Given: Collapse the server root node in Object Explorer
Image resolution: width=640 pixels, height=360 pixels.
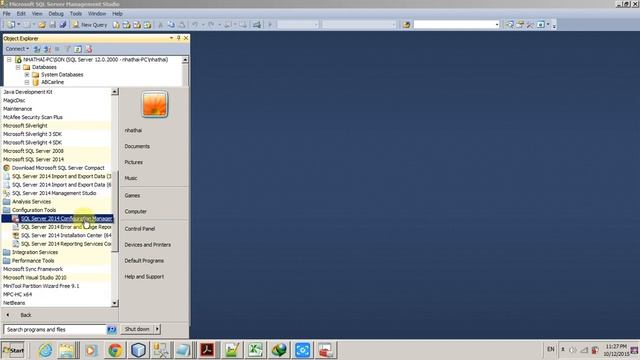Looking at the screenshot, I should [x=9, y=60].
